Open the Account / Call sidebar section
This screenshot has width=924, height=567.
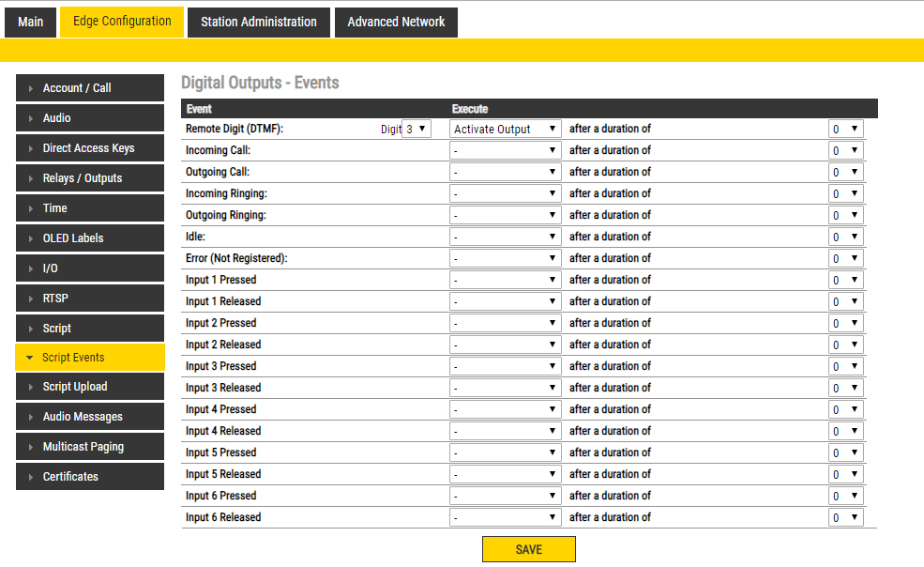click(90, 88)
